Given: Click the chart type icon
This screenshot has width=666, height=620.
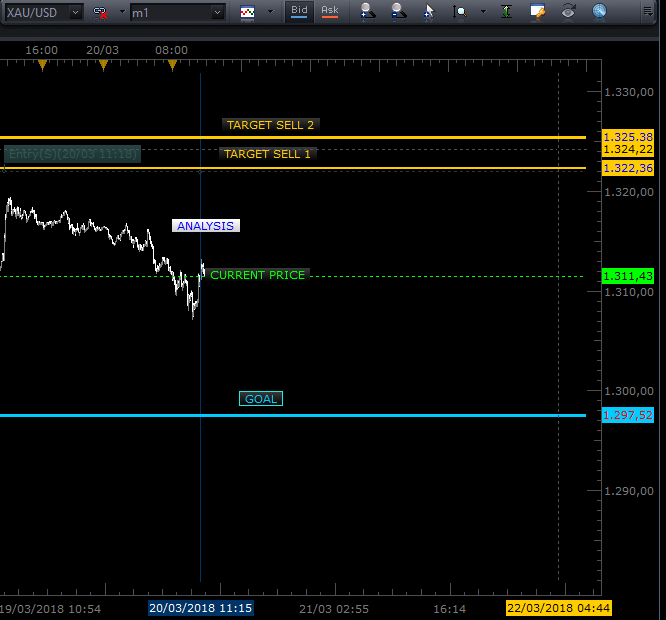Looking at the screenshot, I should click(x=247, y=12).
